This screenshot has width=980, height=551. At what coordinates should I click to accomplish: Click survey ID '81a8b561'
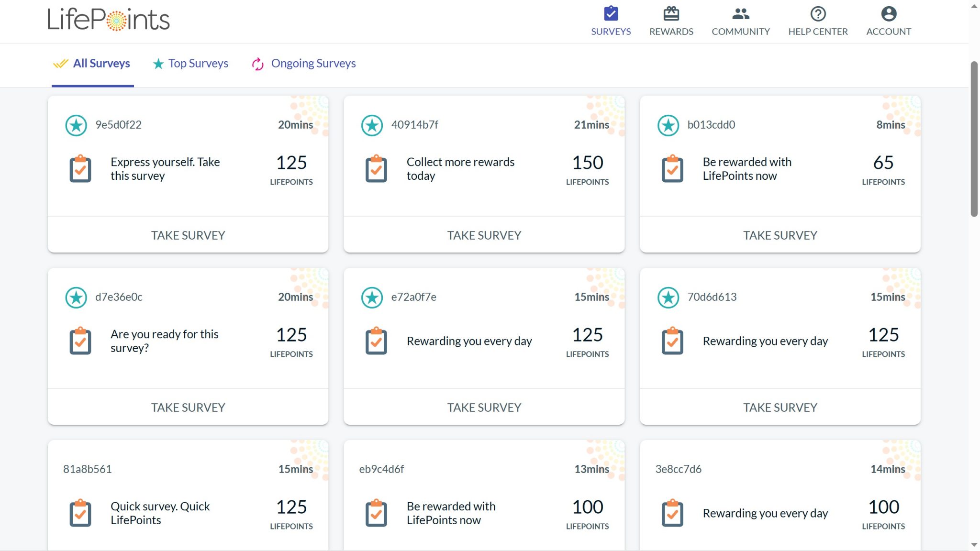(x=87, y=469)
